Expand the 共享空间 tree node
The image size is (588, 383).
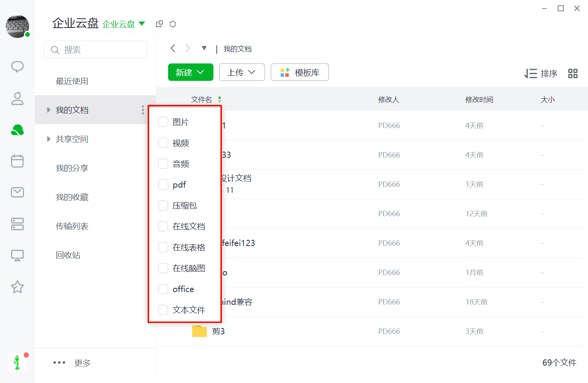click(48, 139)
